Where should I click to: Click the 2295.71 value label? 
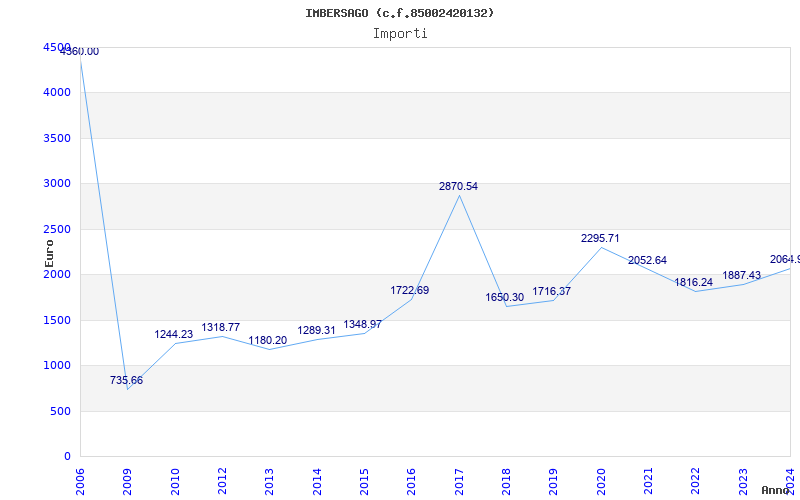point(600,239)
